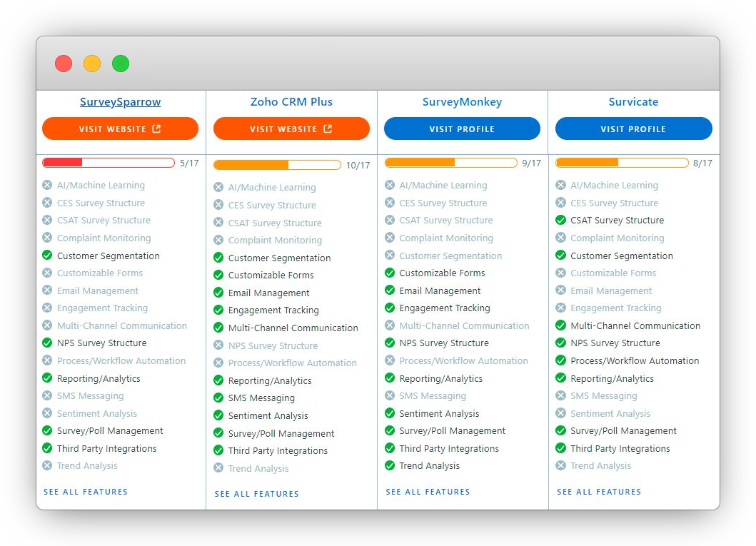Click the checkmark icon beside Survicate CSAT Survey Structure

tap(560, 221)
